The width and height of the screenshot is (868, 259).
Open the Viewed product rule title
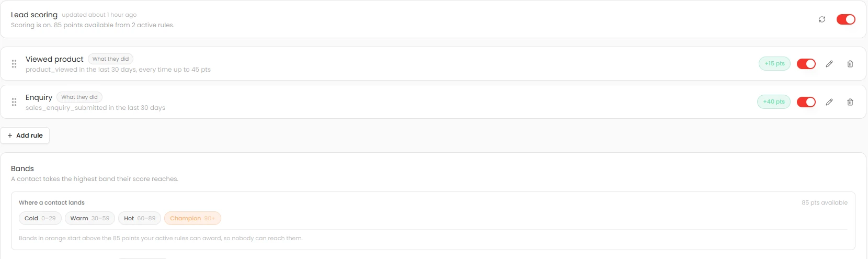(x=54, y=59)
